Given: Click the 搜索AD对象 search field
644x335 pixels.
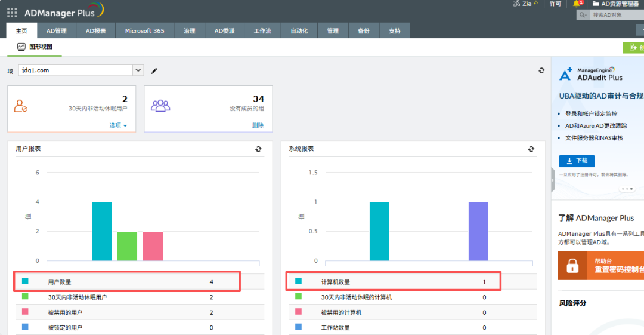Looking at the screenshot, I should [x=617, y=15].
